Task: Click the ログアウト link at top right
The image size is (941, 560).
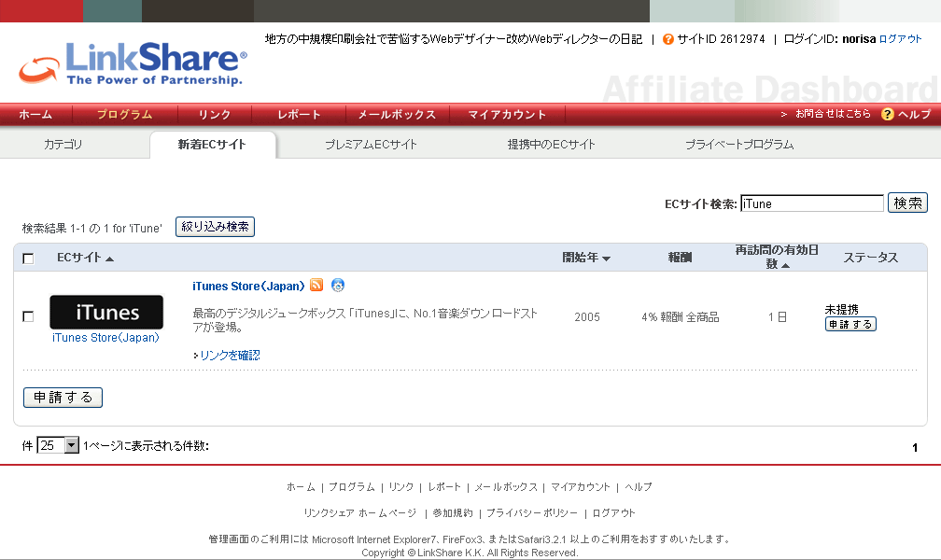Action: [x=900, y=39]
